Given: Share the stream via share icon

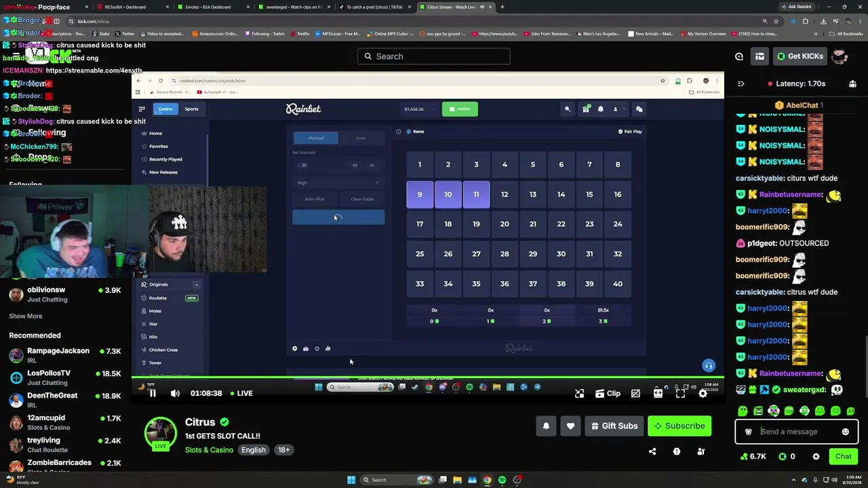Looking at the screenshot, I should pos(652,451).
